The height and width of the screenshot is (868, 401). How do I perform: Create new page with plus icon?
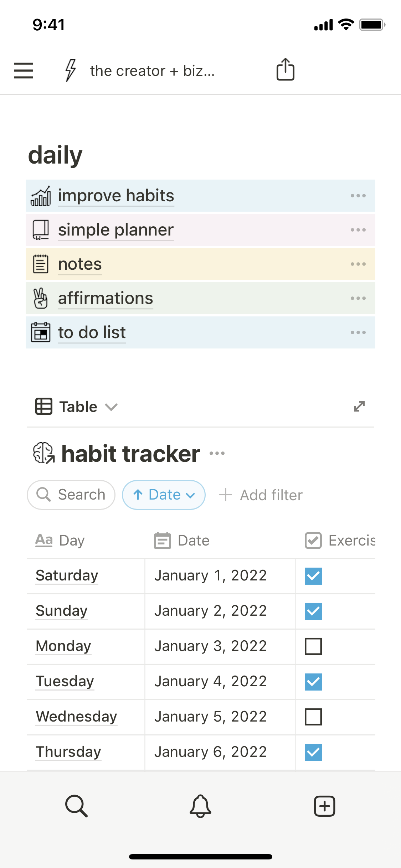coord(324,806)
